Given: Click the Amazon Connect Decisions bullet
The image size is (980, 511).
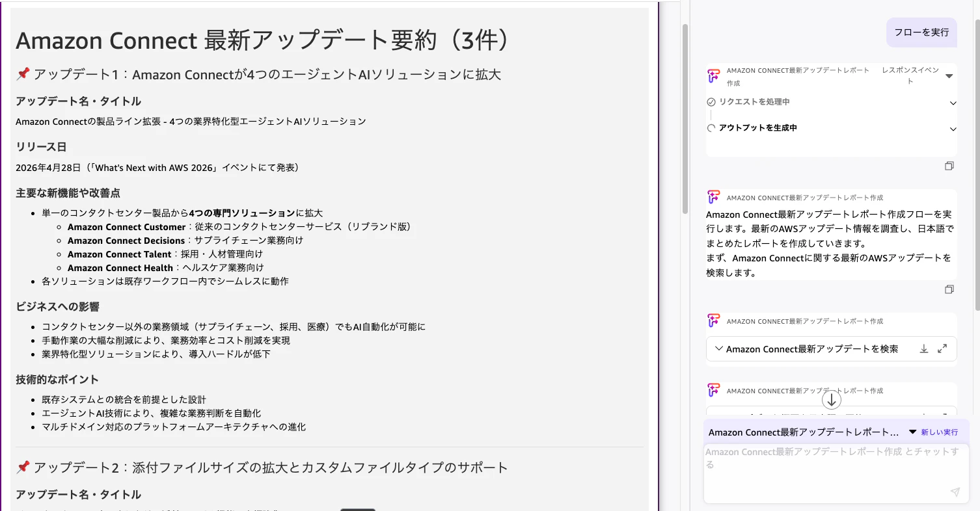Looking at the screenshot, I should (185, 241).
